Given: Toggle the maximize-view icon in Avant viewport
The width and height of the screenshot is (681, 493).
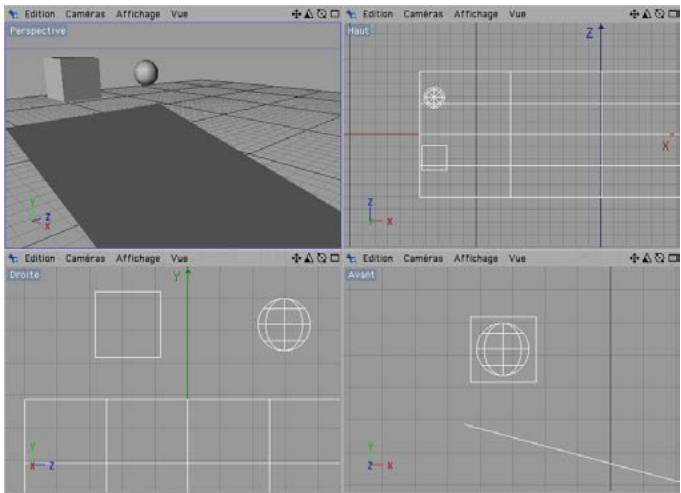Looking at the screenshot, I should (x=673, y=258).
